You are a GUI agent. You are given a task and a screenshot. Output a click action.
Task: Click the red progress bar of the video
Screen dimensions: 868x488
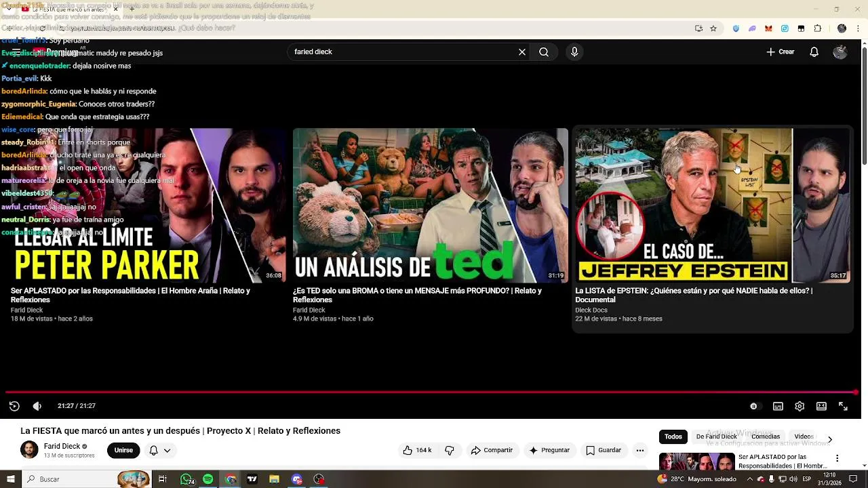click(431, 392)
